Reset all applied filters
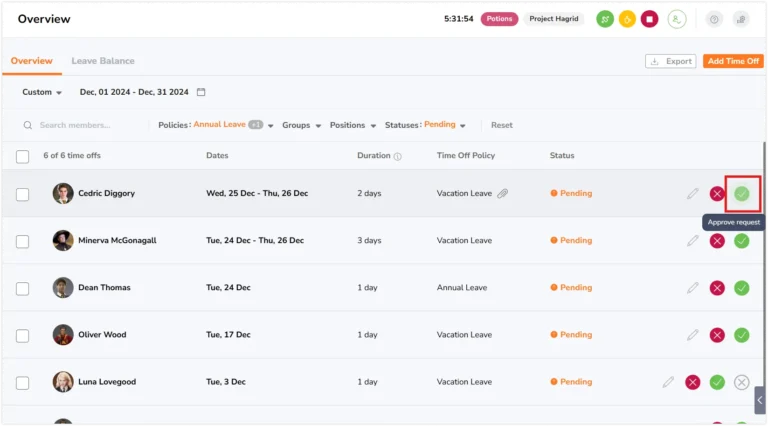This screenshot has width=768, height=426. point(502,125)
